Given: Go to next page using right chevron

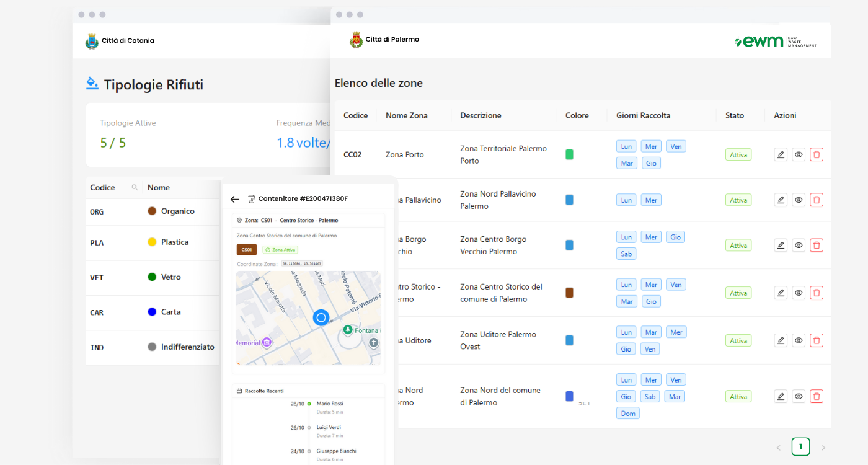Looking at the screenshot, I should point(823,447).
